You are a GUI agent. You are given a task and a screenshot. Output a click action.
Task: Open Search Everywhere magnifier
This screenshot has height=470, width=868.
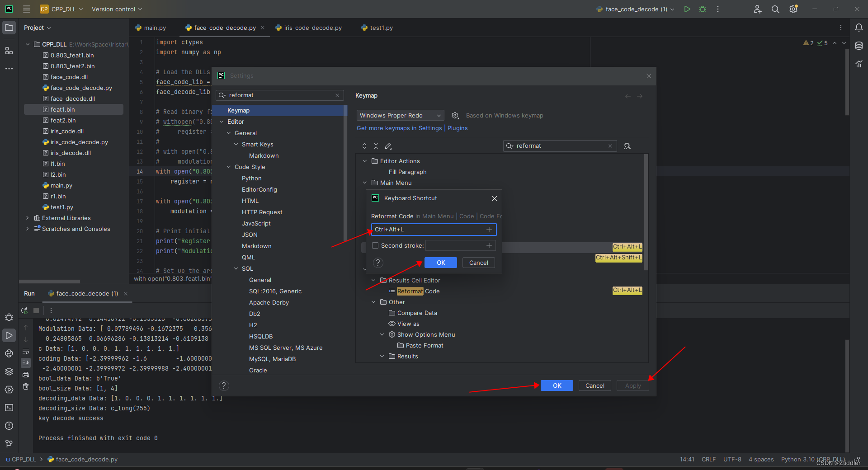775,9
